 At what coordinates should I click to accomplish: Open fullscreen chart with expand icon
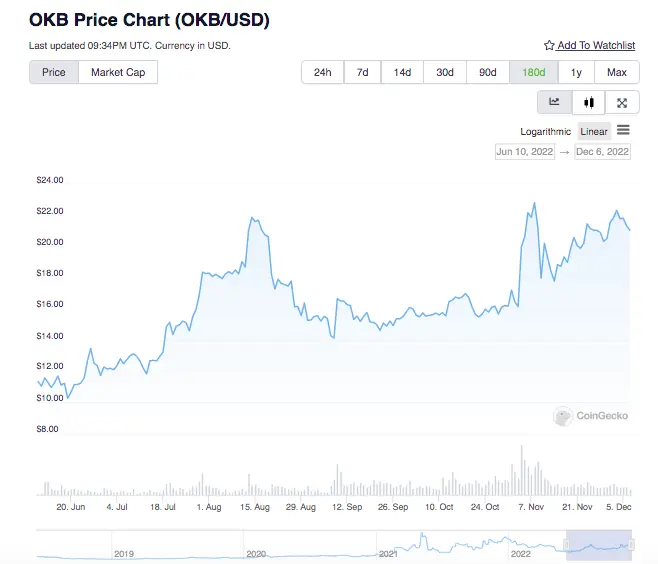(622, 102)
